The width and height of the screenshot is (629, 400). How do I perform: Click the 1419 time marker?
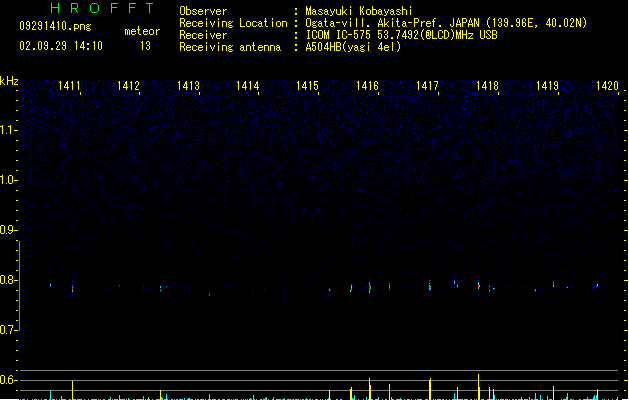coord(547,86)
